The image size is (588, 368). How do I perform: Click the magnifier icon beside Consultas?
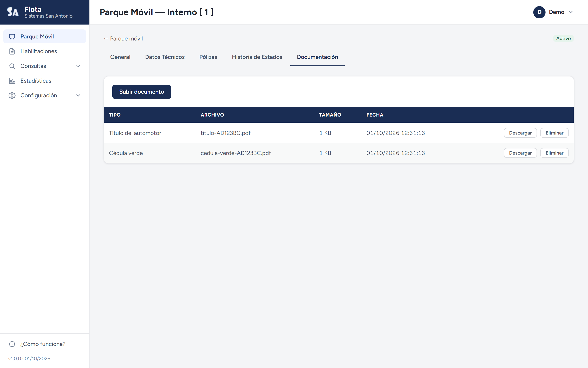point(12,66)
